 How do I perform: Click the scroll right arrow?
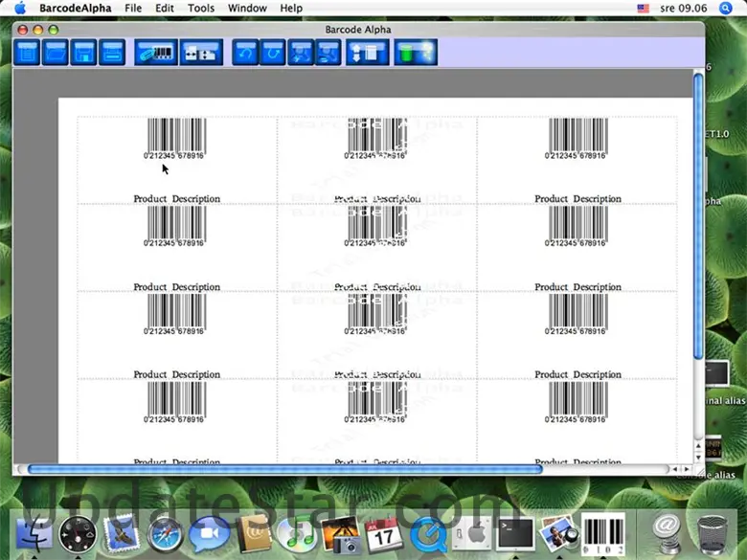687,469
